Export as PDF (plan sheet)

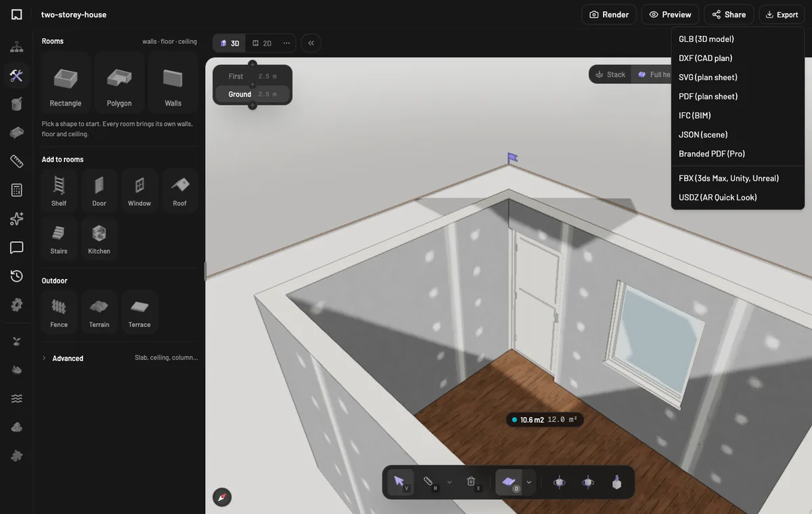[x=738, y=96]
